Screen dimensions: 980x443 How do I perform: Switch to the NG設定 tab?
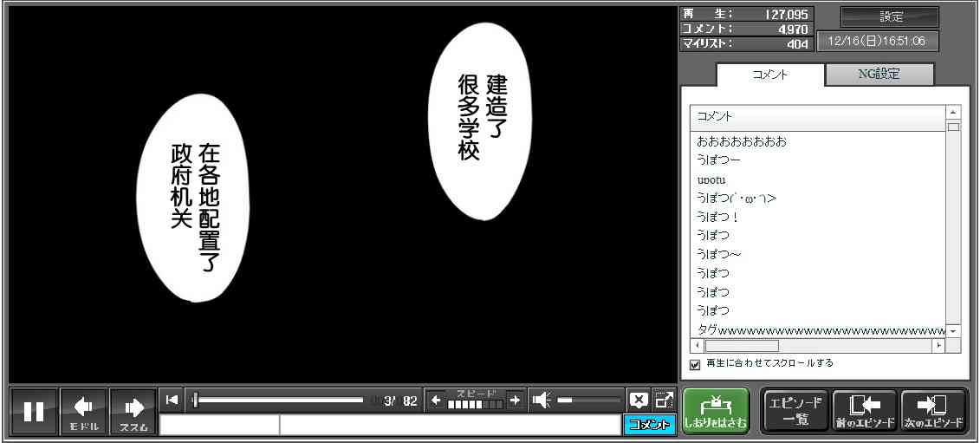(x=879, y=75)
